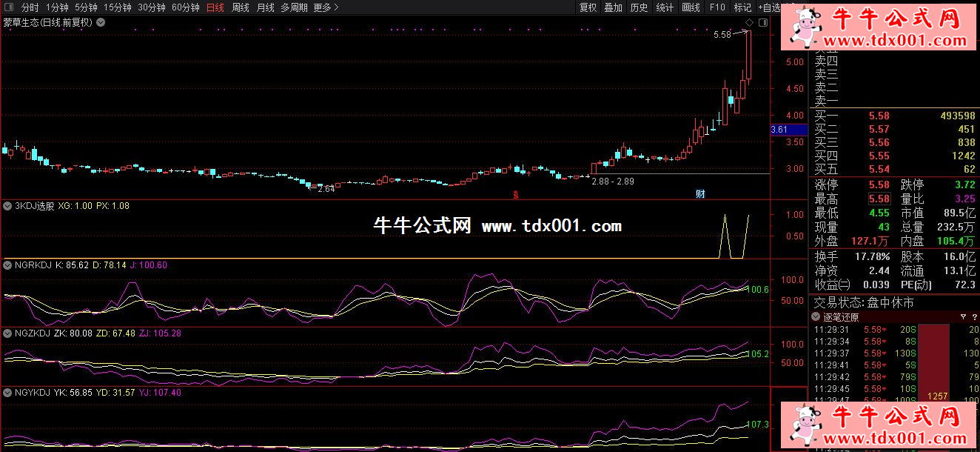Click the 总量 value 232.5万

pyautogui.click(x=957, y=227)
